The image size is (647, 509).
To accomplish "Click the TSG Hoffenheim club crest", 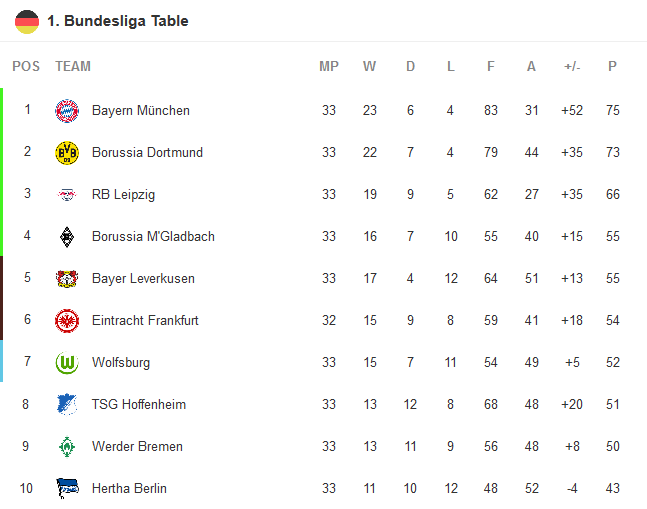I will 67,405.
